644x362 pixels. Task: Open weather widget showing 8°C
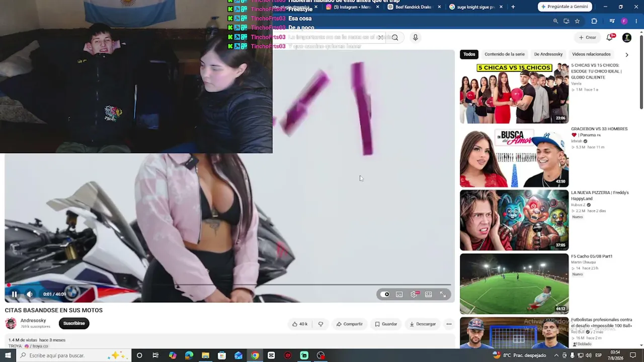pos(519,355)
